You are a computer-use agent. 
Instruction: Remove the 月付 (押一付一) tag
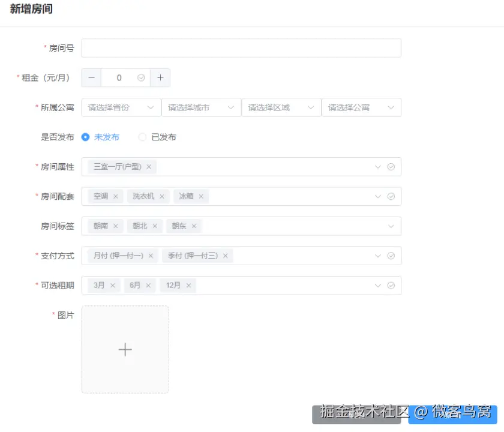pyautogui.click(x=151, y=256)
